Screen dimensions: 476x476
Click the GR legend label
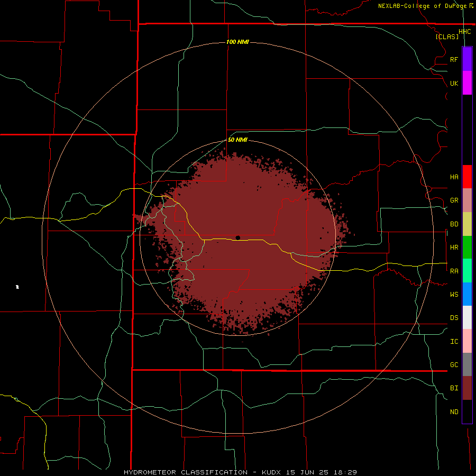454,200
